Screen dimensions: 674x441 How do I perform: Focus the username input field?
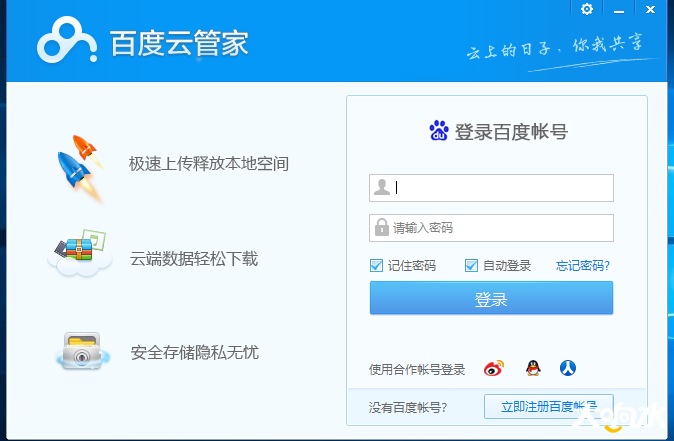click(x=491, y=188)
